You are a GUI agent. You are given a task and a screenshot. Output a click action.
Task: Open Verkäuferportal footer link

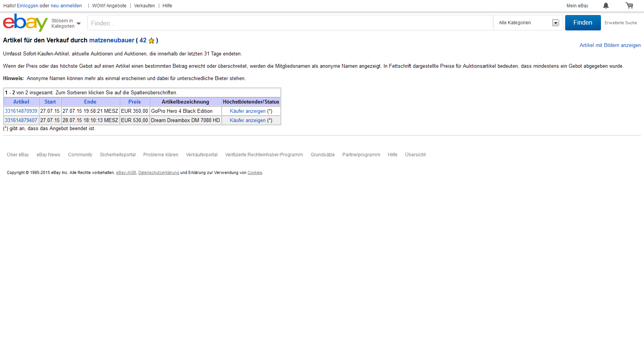[202, 155]
